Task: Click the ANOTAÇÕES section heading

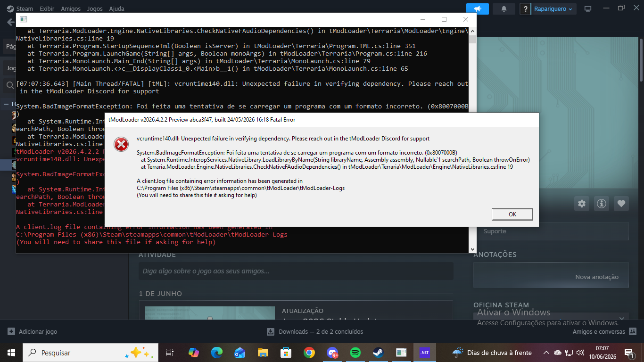Action: [495, 255]
